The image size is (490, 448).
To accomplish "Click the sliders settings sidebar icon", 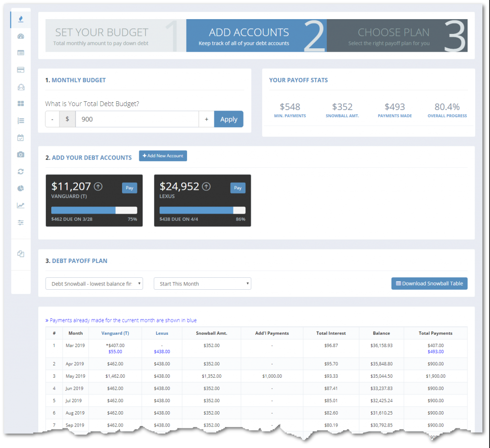I will pyautogui.click(x=20, y=222).
